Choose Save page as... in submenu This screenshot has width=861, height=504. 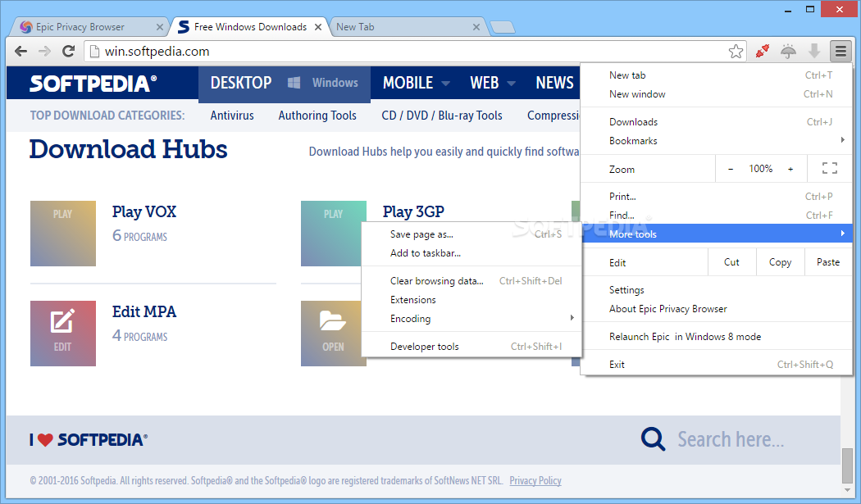[471, 234]
